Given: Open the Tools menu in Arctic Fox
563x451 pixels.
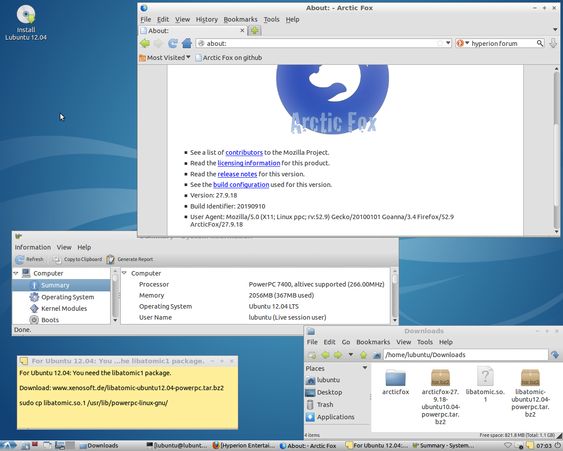Looking at the screenshot, I should [271, 19].
